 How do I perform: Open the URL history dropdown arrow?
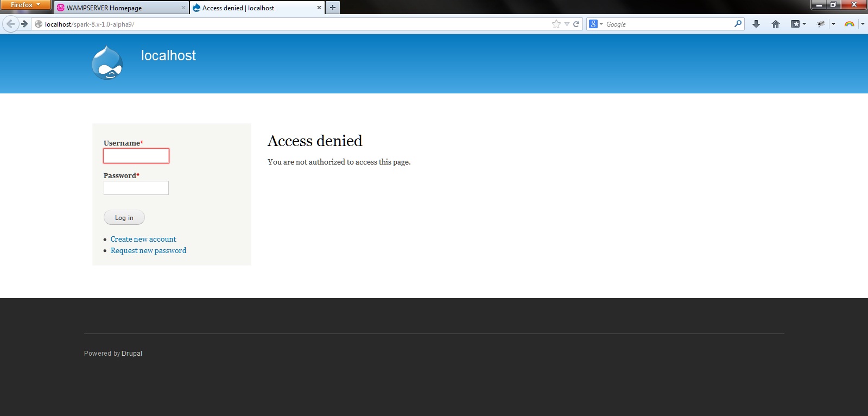click(567, 24)
